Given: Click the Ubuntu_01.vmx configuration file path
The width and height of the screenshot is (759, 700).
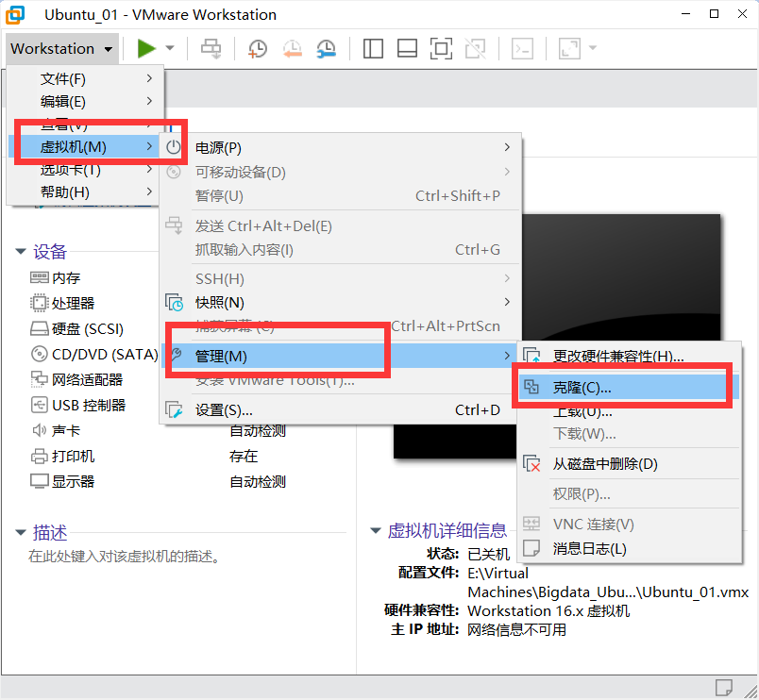Looking at the screenshot, I should pos(608,582).
